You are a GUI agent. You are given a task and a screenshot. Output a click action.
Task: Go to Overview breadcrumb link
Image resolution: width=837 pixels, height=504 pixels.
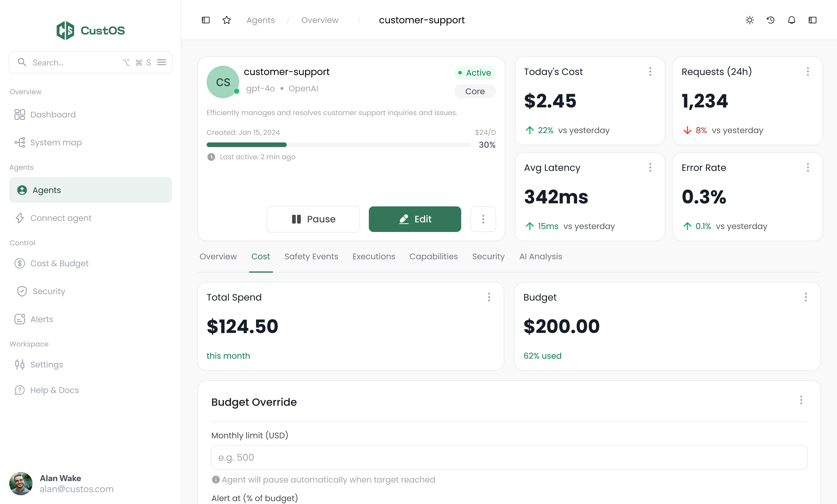tap(320, 20)
